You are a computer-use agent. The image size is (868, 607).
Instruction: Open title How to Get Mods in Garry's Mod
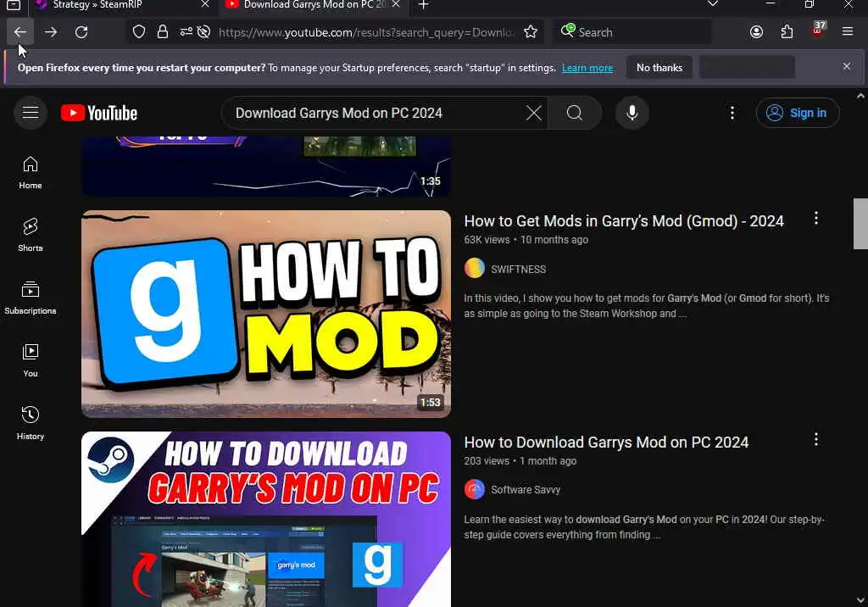coord(624,221)
